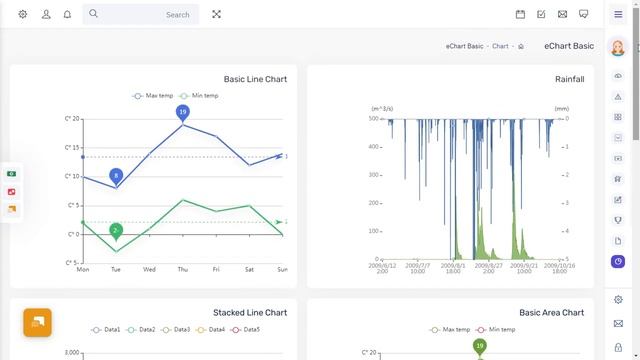
Task: Open the trophy sidebar icon
Action: click(x=618, y=220)
